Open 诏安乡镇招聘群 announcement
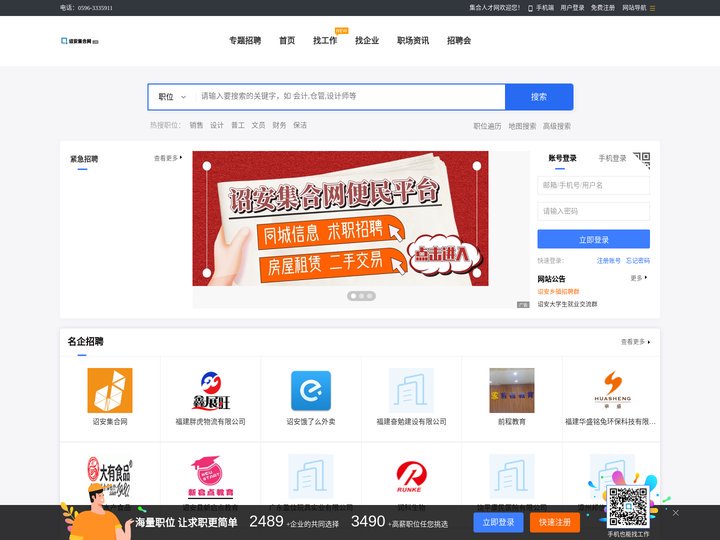This screenshot has width=720, height=540. coord(558,292)
